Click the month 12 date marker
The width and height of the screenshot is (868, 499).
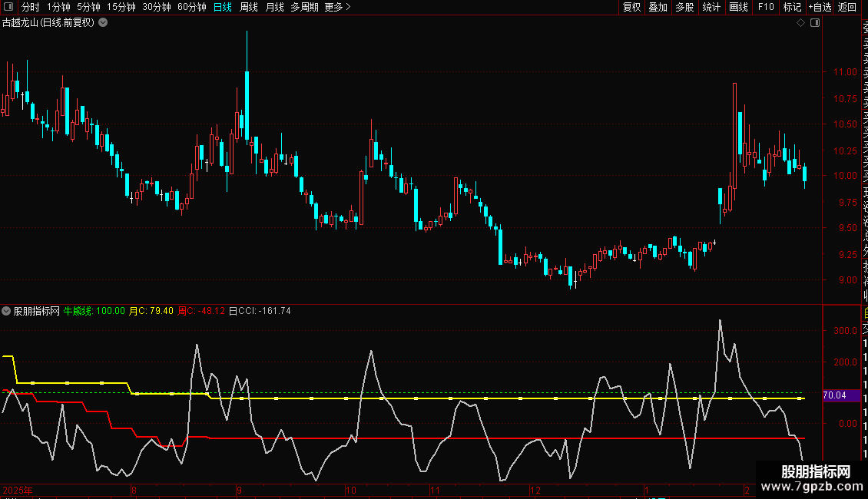coord(535,490)
